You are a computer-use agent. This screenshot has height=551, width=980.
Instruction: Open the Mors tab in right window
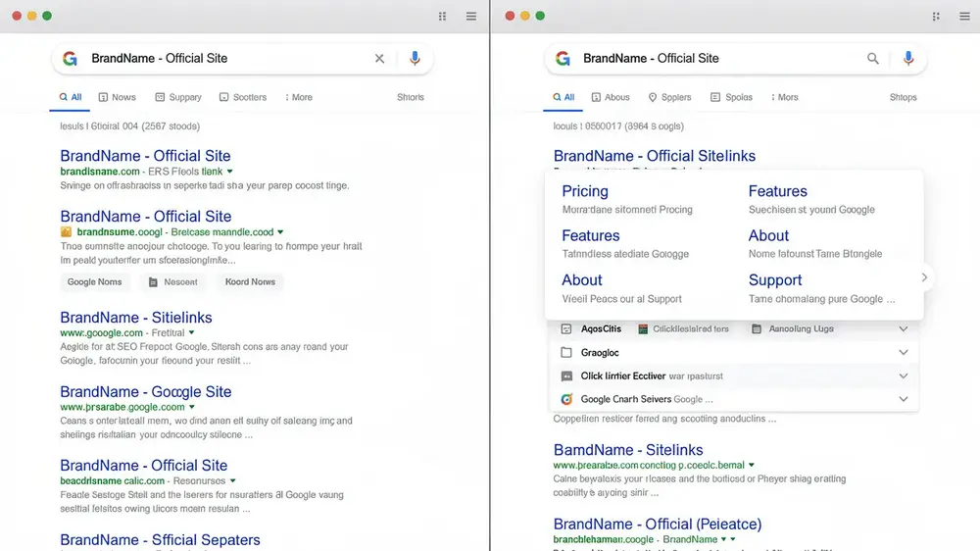click(784, 98)
